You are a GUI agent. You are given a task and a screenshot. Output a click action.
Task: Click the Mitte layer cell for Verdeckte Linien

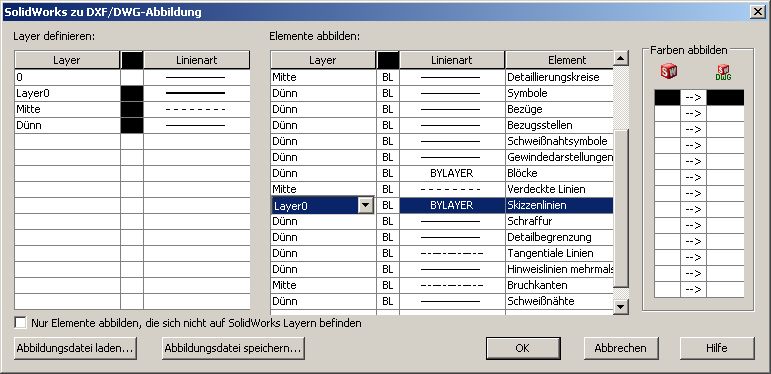[323, 189]
